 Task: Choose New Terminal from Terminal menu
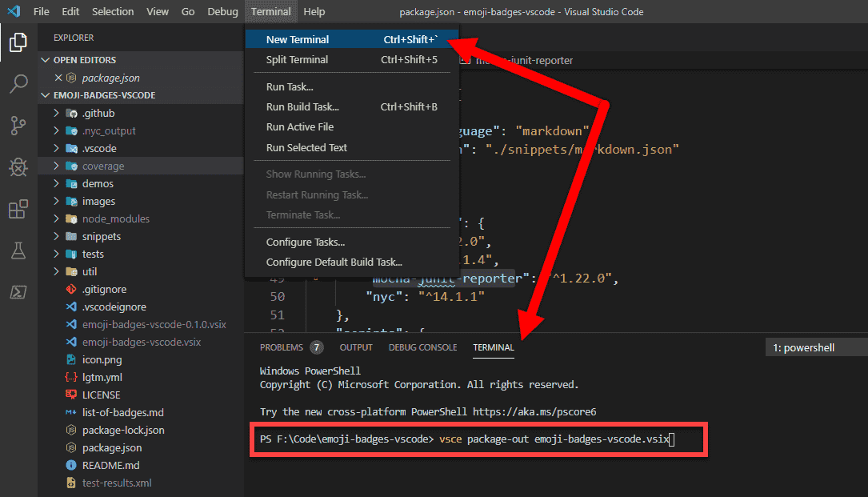click(x=352, y=39)
